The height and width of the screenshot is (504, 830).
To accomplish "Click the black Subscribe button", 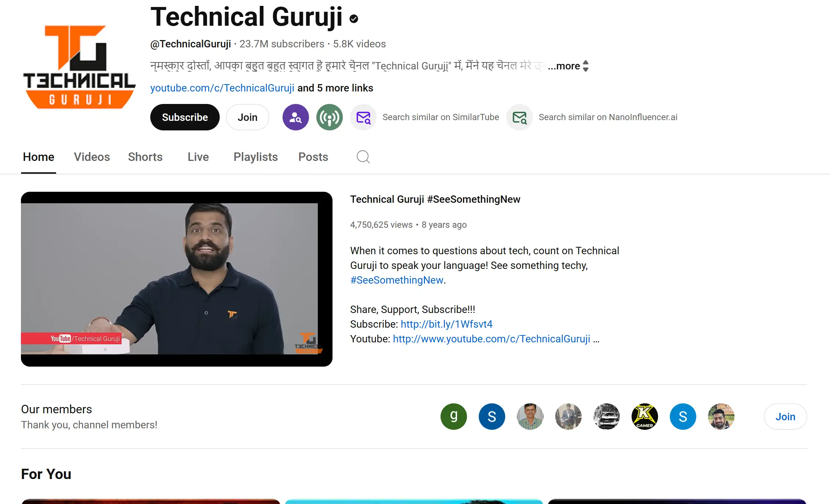I will pos(185,117).
